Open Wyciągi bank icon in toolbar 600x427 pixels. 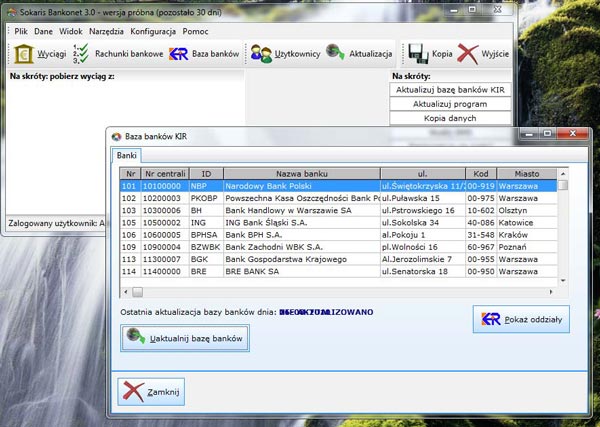click(24, 54)
